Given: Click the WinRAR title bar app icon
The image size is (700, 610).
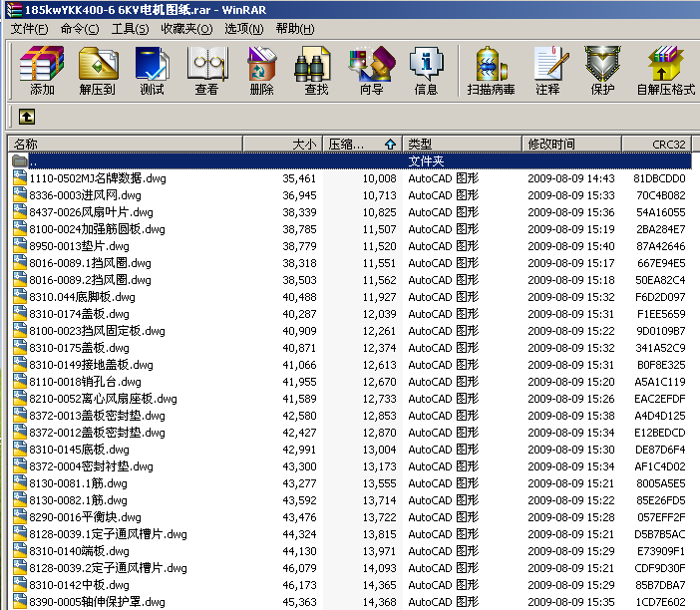Looking at the screenshot, I should pyautogui.click(x=14, y=9).
